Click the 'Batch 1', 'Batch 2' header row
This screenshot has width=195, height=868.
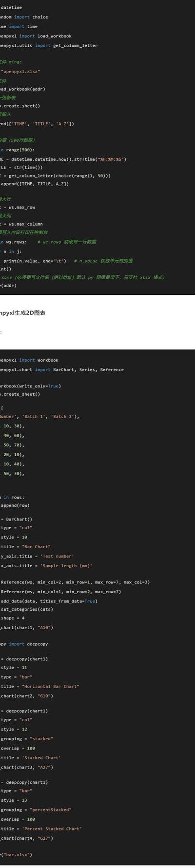point(39,416)
